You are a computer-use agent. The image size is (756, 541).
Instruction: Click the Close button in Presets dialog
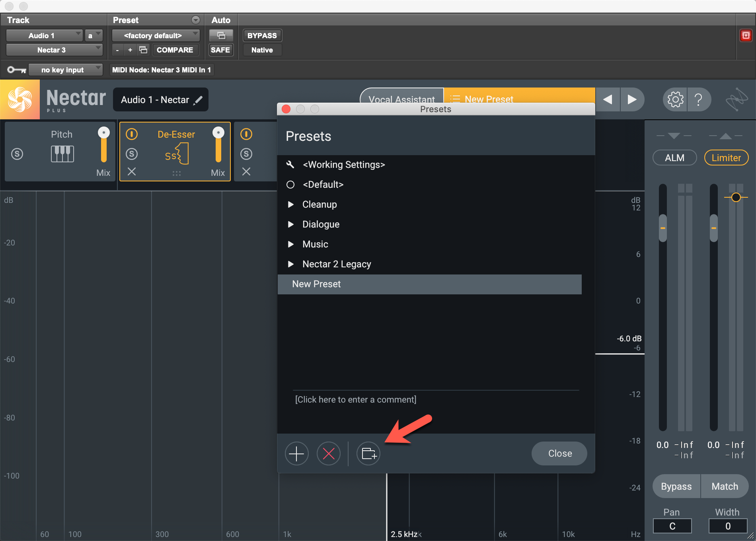click(x=559, y=453)
